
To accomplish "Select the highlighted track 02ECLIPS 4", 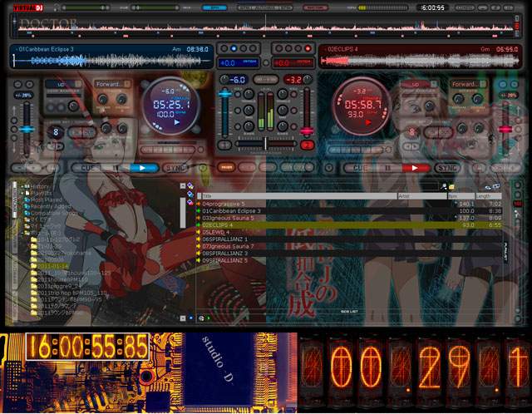I will tap(349, 225).
